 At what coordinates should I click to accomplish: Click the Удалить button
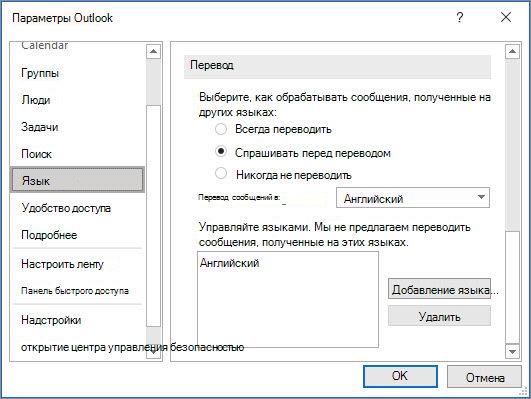tap(439, 316)
